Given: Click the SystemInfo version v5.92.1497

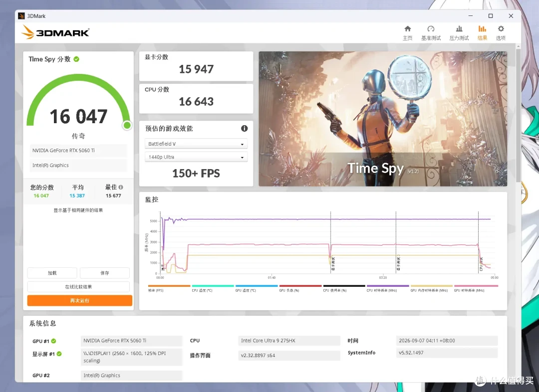Looking at the screenshot, I should pos(447,353).
